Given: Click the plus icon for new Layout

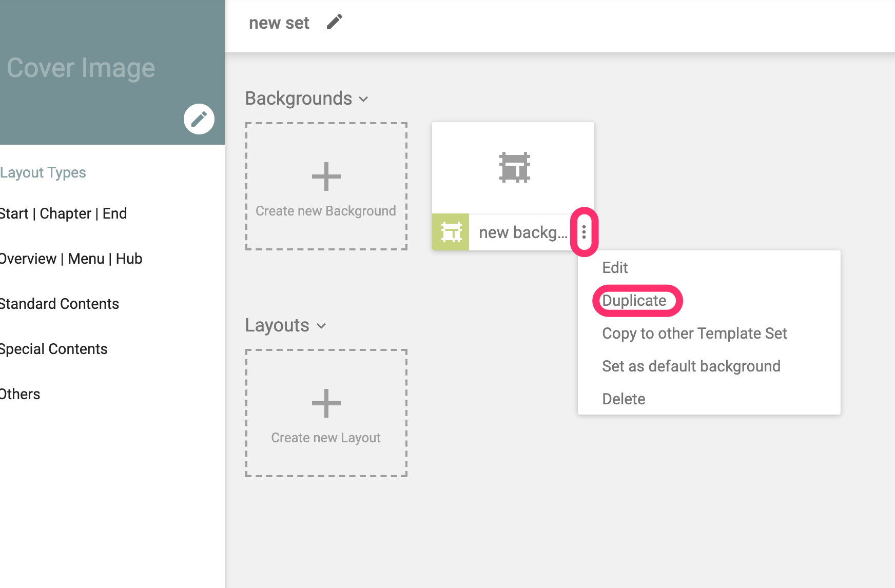Looking at the screenshot, I should [326, 403].
